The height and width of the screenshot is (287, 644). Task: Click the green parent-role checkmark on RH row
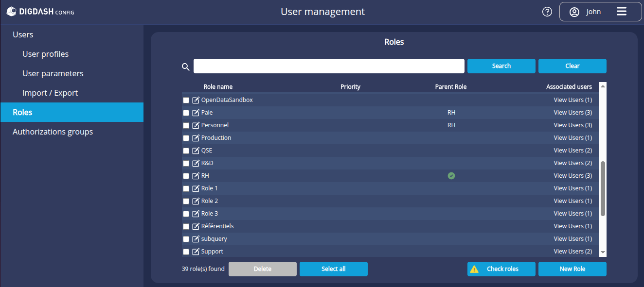451,176
